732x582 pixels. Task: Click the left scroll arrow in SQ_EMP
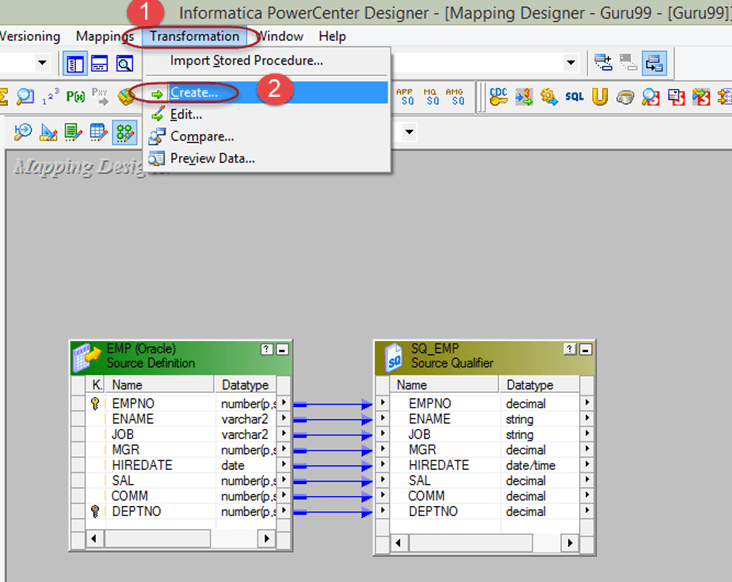pyautogui.click(x=398, y=543)
